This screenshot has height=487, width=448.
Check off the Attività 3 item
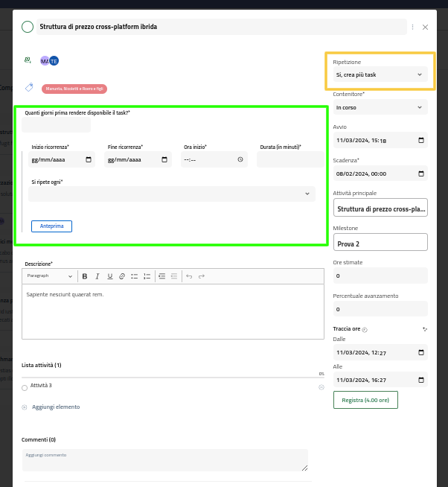(x=25, y=387)
